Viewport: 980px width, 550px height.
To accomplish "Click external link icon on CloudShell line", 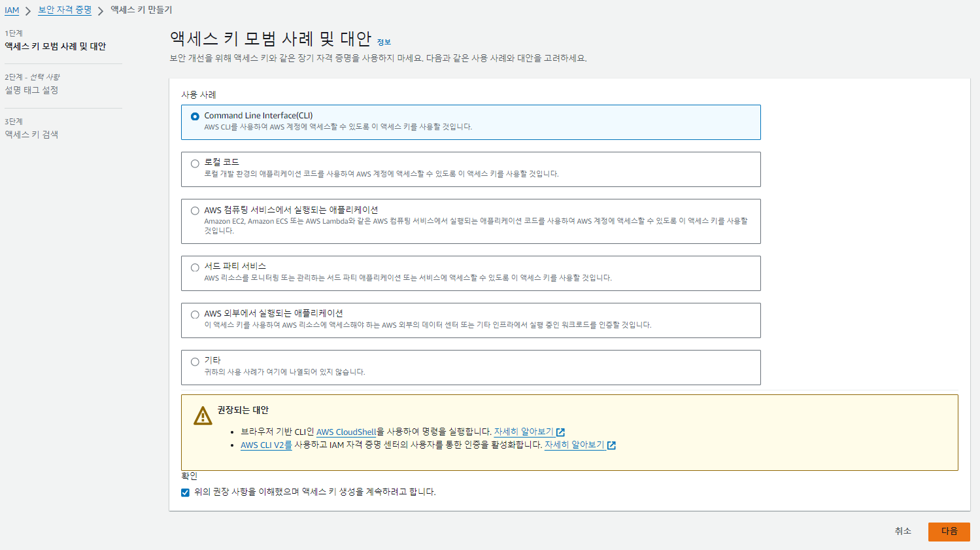I will pyautogui.click(x=560, y=432).
